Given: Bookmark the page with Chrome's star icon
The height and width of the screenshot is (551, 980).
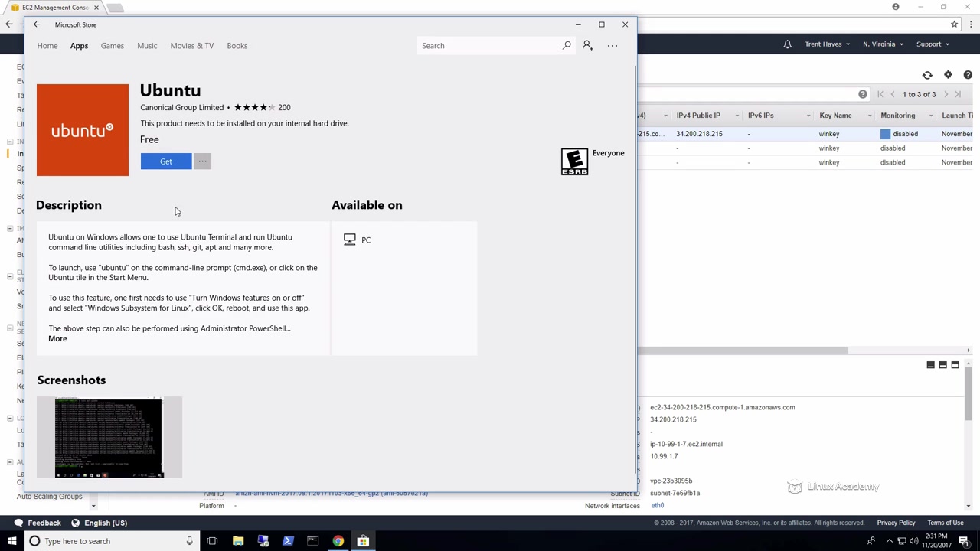Looking at the screenshot, I should (954, 24).
